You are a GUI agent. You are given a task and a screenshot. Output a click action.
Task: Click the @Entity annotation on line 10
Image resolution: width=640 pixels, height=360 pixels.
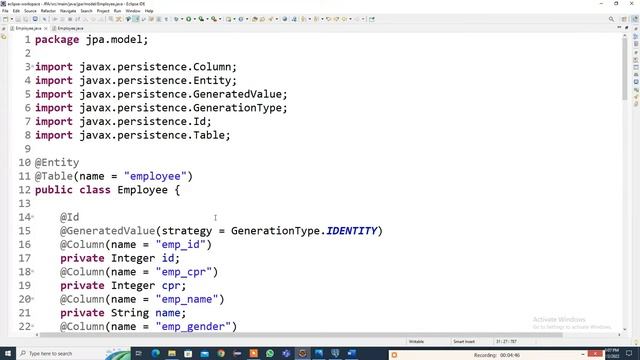point(57,162)
